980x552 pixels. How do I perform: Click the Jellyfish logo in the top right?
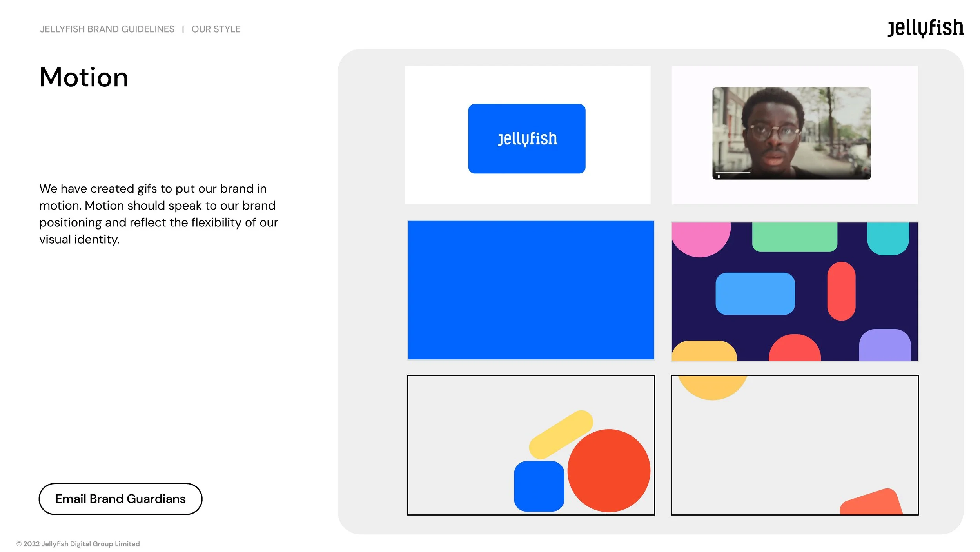pos(926,28)
